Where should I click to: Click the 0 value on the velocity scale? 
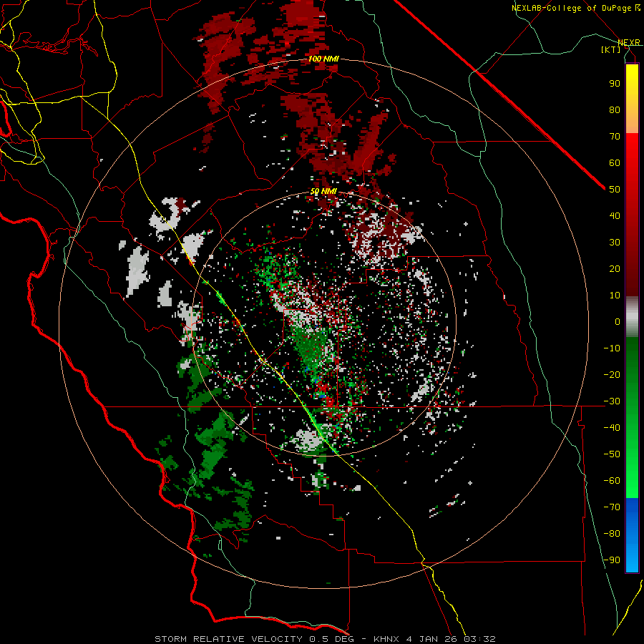coord(618,321)
